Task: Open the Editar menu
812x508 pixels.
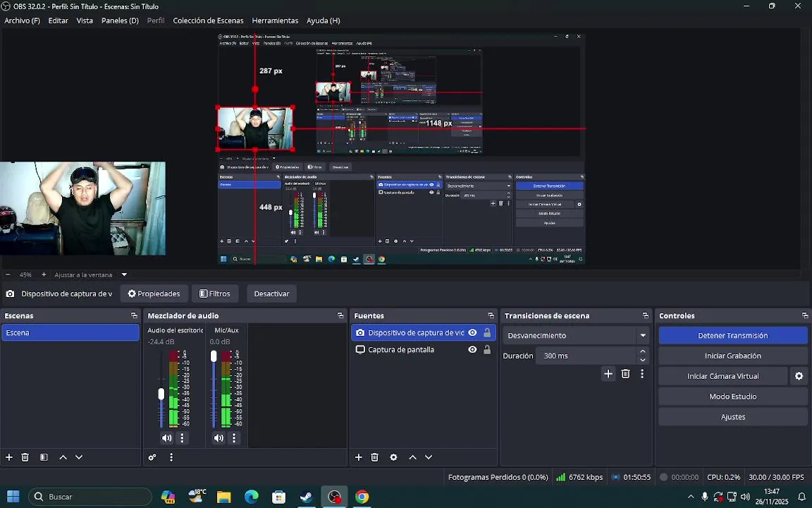Action: pos(58,20)
